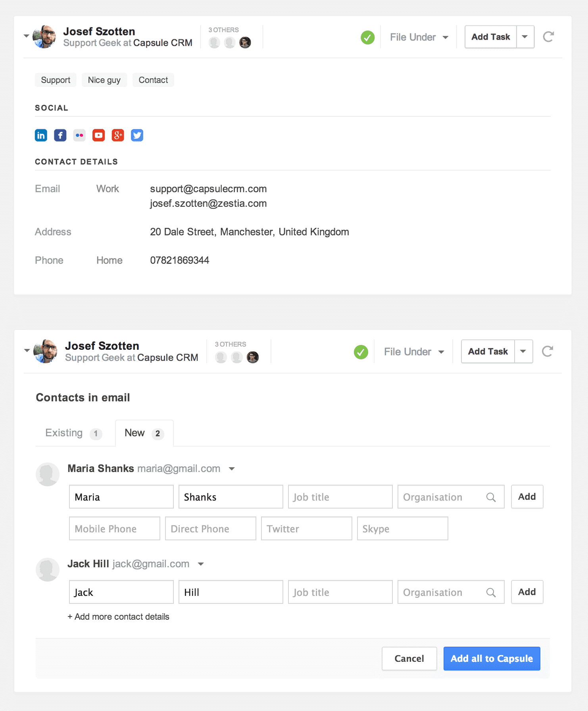Focus the Twitter input field
588x711 pixels.
pyautogui.click(x=307, y=528)
